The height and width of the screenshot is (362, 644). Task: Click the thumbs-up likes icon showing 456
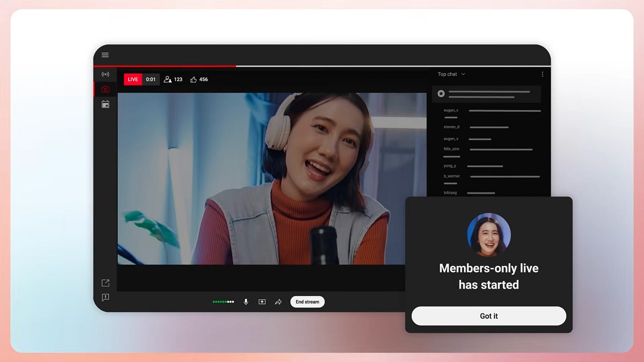click(x=193, y=80)
